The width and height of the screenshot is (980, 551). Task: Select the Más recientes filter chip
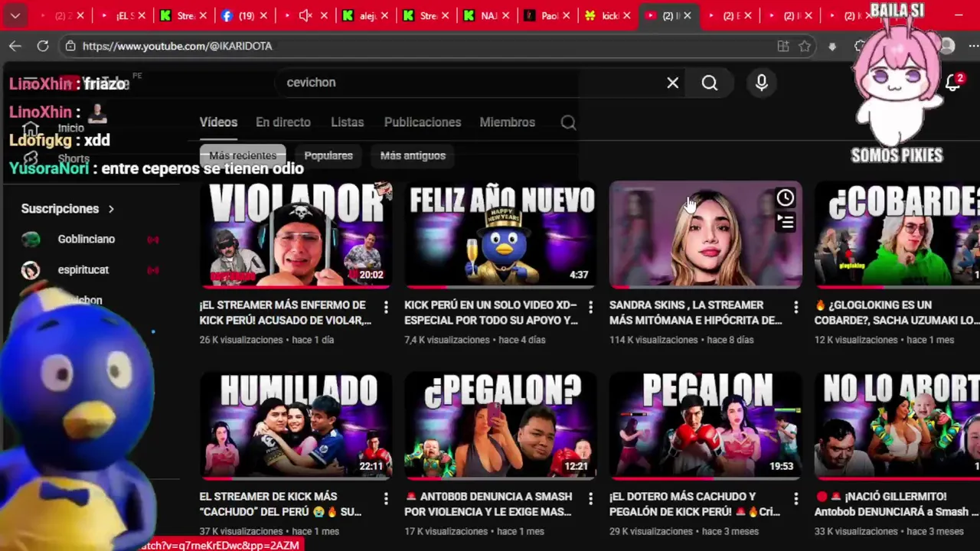(243, 155)
